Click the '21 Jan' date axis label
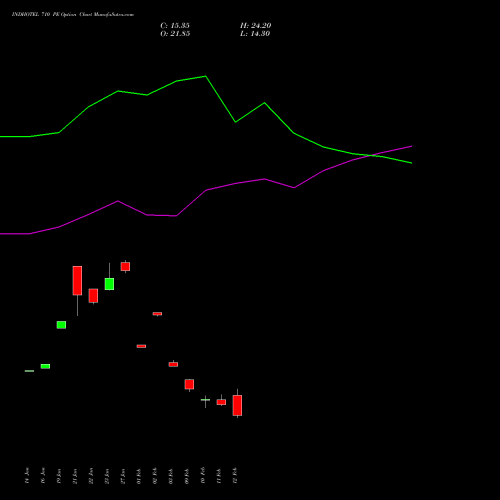Viewport: 500px width, 500px height. click(75, 476)
